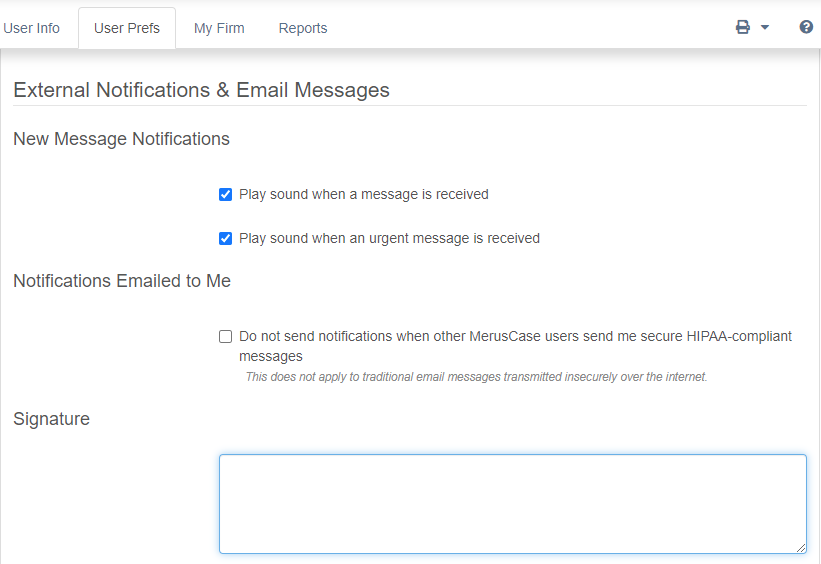821x564 pixels.
Task: Click the 'Play sound when an urgent message' label
Action: pos(389,238)
